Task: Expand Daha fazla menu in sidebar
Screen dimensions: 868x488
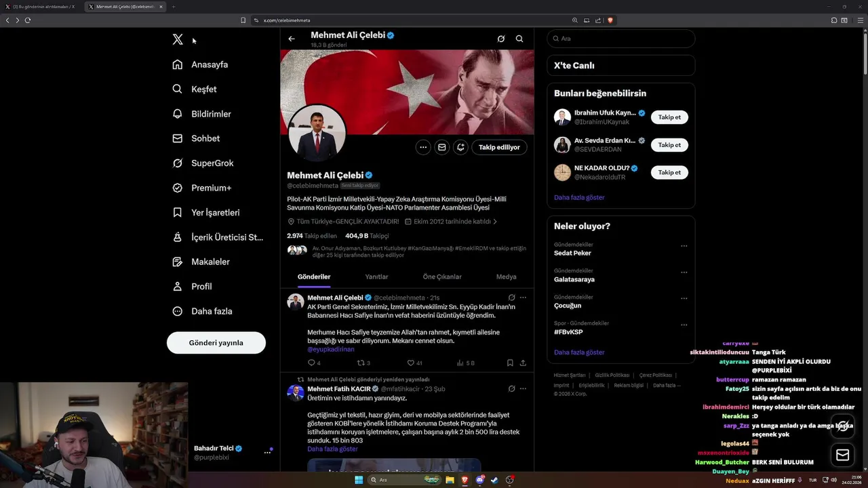Action: click(202, 311)
